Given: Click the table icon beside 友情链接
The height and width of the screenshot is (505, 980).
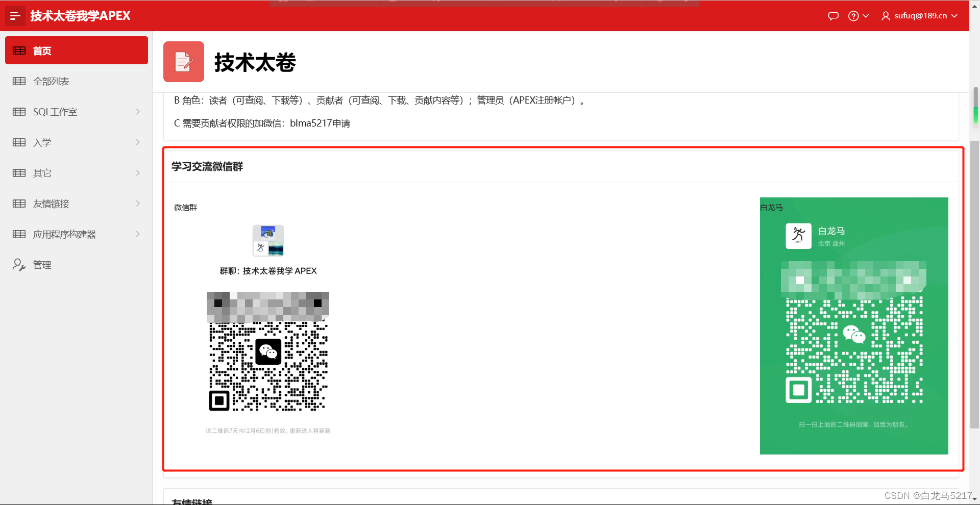Looking at the screenshot, I should (19, 204).
